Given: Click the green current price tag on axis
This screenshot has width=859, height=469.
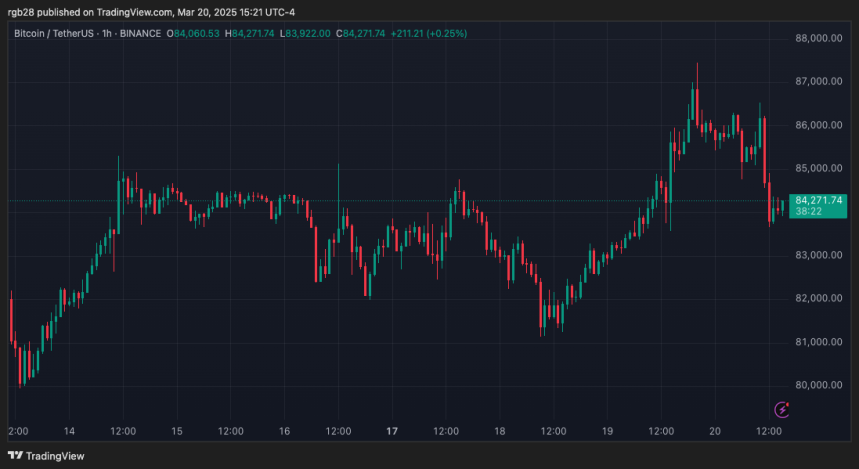Looking at the screenshot, I should tap(818, 200).
